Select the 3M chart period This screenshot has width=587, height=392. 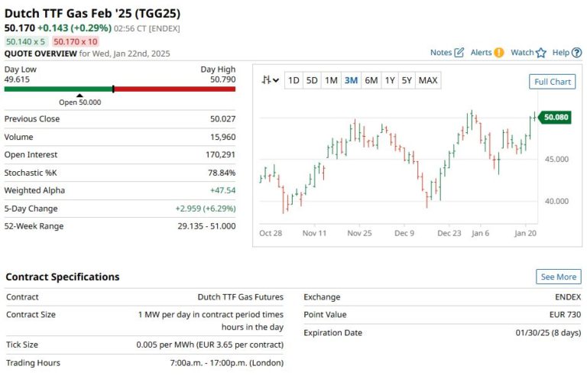[351, 80]
